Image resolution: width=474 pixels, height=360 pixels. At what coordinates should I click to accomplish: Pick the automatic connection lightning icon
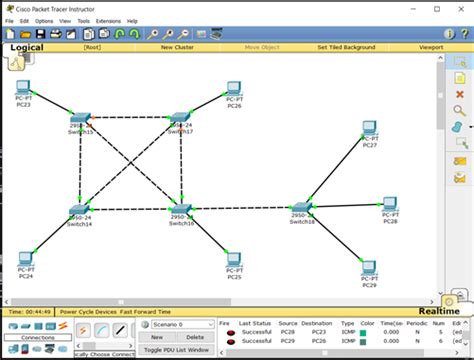[83, 330]
